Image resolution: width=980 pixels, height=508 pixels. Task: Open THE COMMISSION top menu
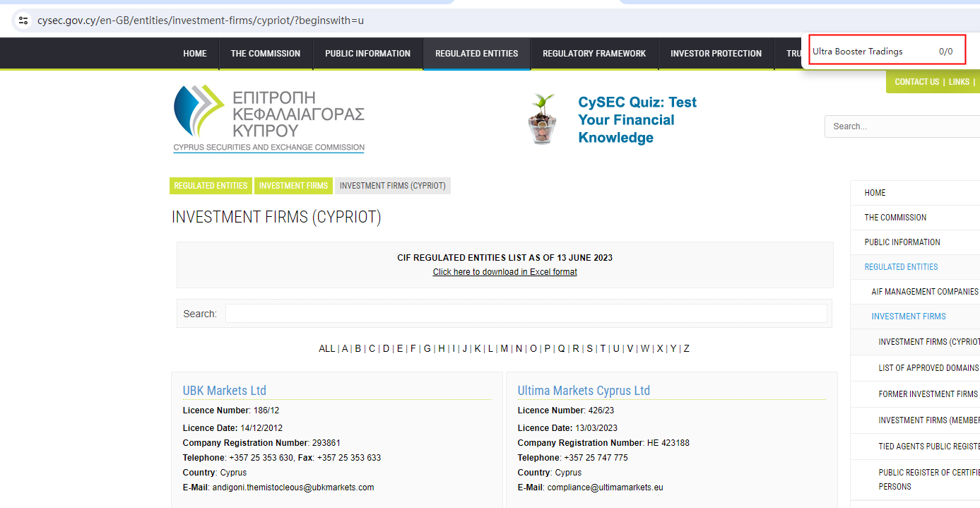point(266,54)
